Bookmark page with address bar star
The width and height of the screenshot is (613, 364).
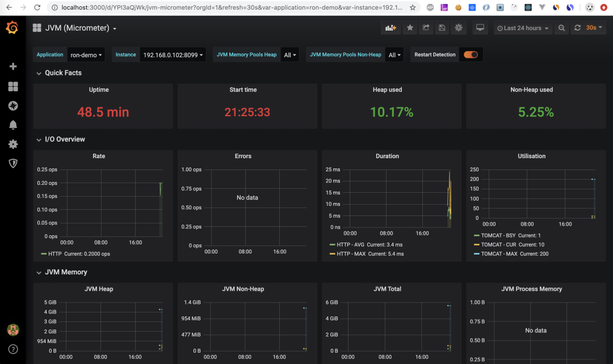point(413,7)
